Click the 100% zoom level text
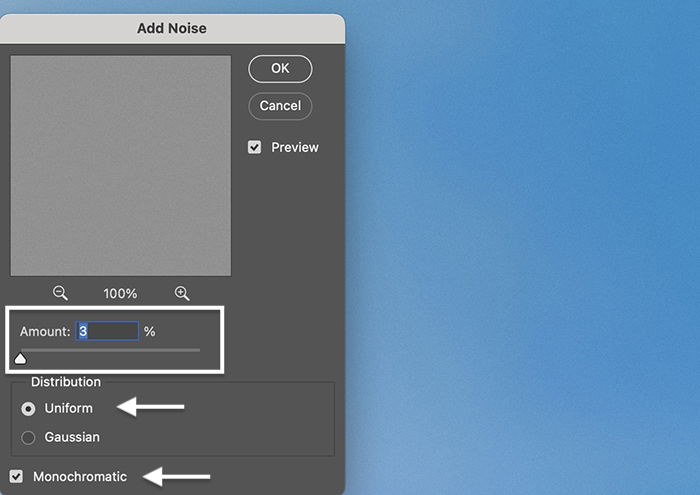700x495 pixels. [x=120, y=294]
